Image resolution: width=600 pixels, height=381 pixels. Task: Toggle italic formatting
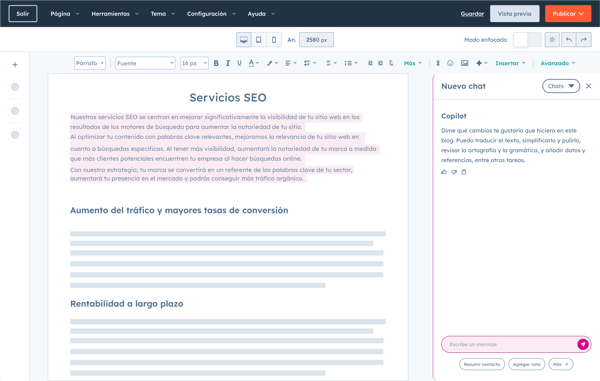coord(228,63)
